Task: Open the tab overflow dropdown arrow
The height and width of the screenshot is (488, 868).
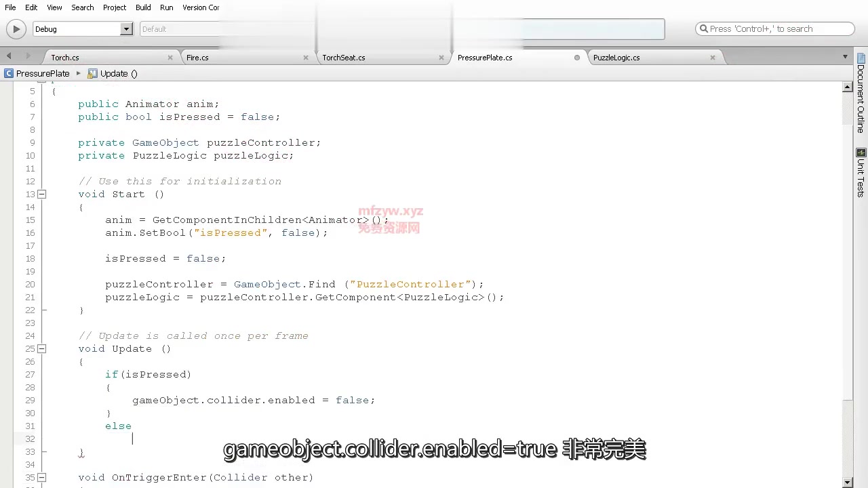Action: [844, 57]
